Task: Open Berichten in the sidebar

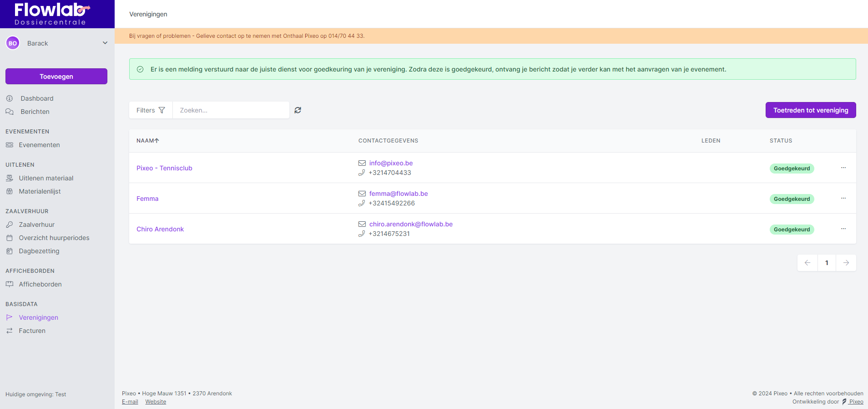Action: 35,112
